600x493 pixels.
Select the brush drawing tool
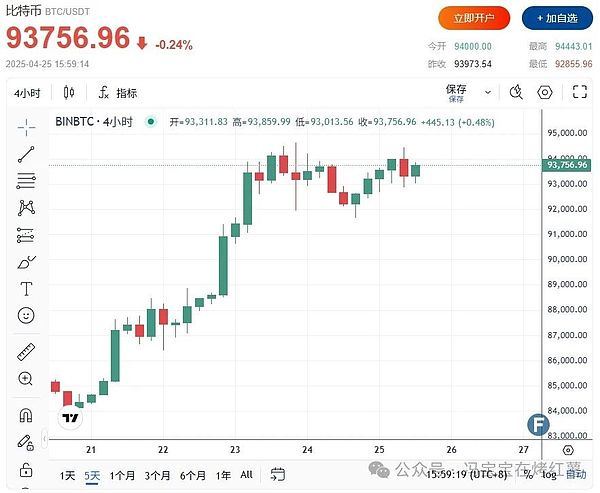tap(25, 262)
